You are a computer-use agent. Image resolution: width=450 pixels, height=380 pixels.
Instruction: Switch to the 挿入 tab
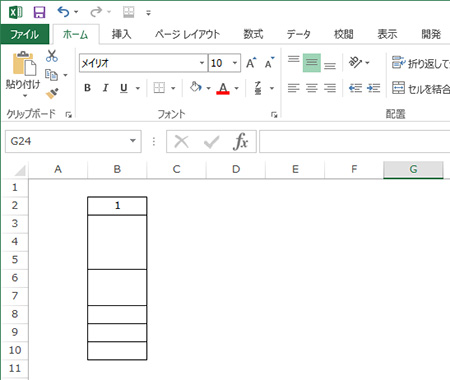click(x=121, y=34)
